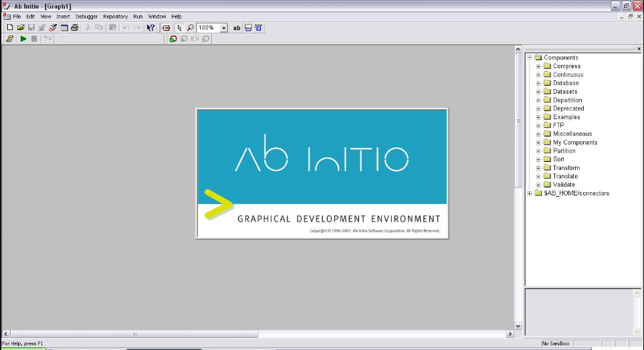
Task: Click the 'No Sandbox' status bar field
Action: 556,343
